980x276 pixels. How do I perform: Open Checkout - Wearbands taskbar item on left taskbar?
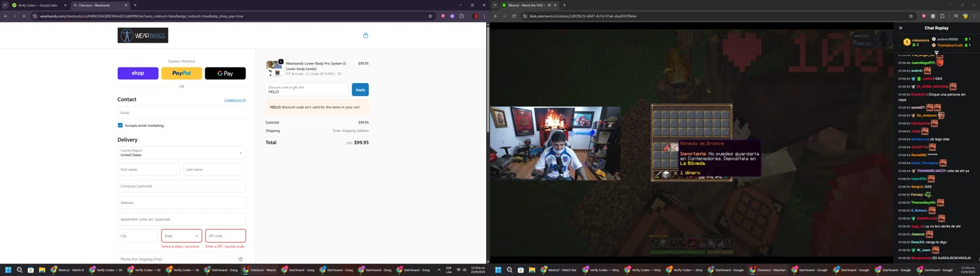260,269
